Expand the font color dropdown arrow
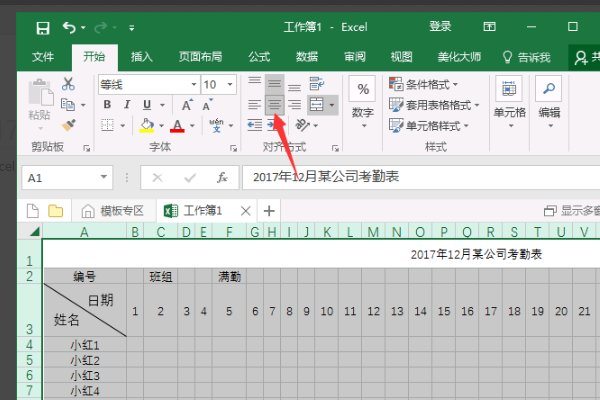 pyautogui.click(x=192, y=126)
